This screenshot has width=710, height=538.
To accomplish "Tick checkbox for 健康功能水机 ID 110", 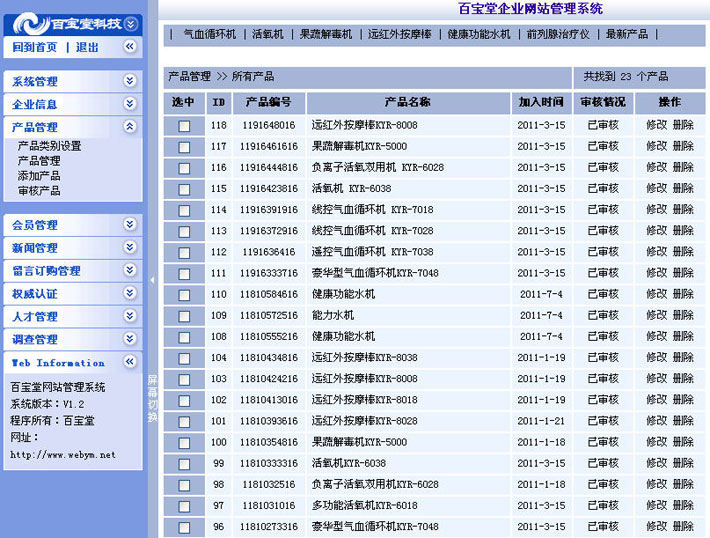I will 184,295.
